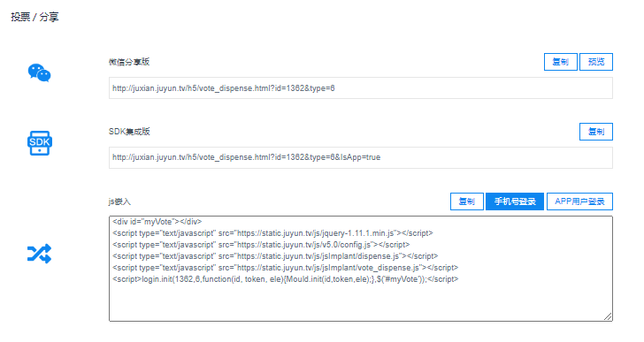Click the 投票 / 分享 heading
Viewport: 644px width, 342px height.
(34, 17)
